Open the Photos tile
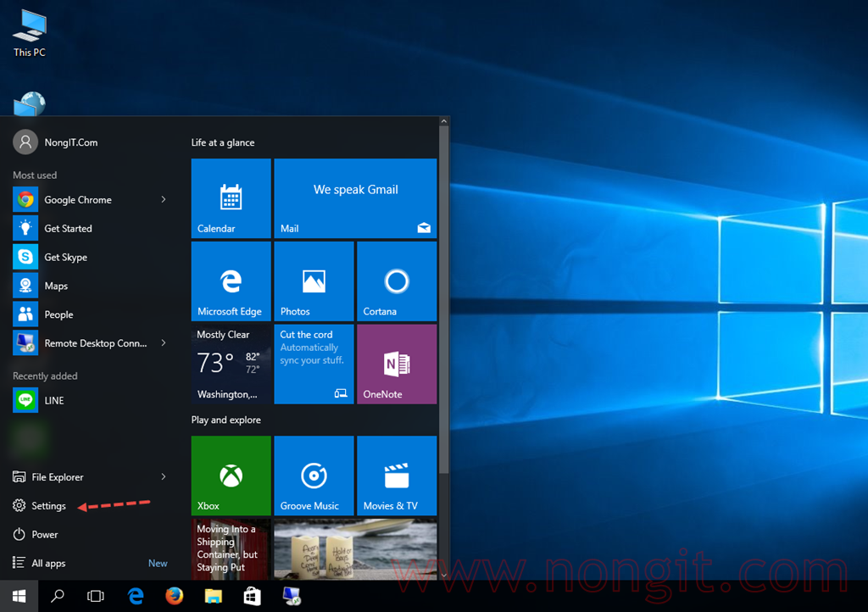 (x=314, y=281)
